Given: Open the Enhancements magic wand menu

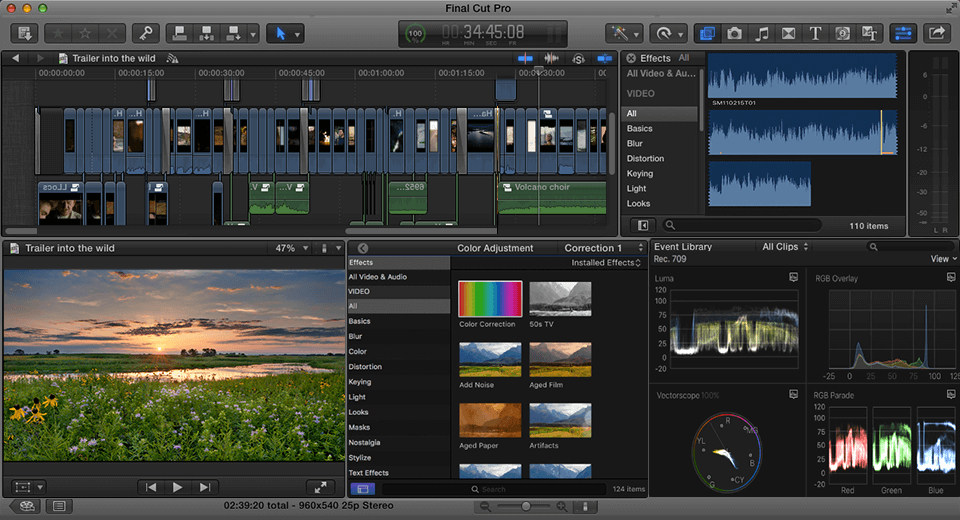Looking at the screenshot, I should tap(624, 33).
